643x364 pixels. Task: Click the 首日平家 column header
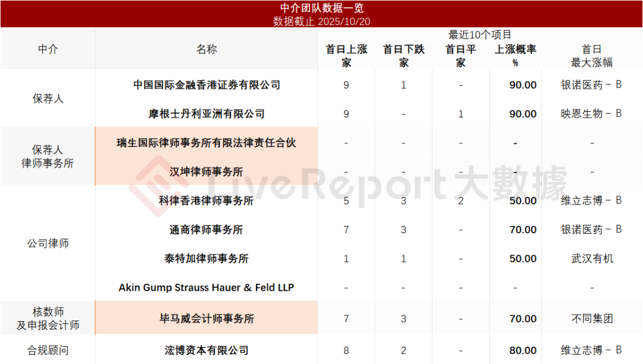click(460, 56)
